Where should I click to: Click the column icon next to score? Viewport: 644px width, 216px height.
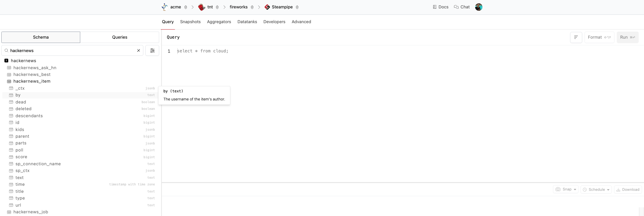click(11, 157)
